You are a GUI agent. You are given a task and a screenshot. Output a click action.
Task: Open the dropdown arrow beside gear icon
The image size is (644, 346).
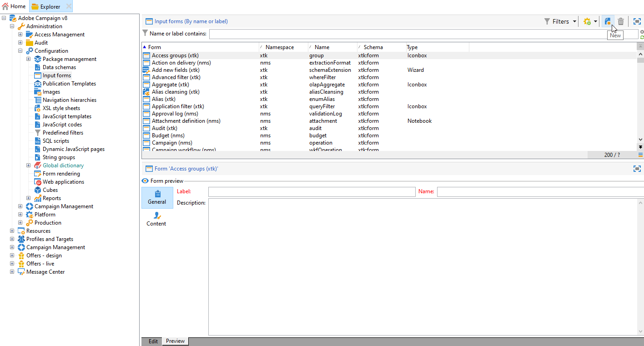(x=595, y=21)
